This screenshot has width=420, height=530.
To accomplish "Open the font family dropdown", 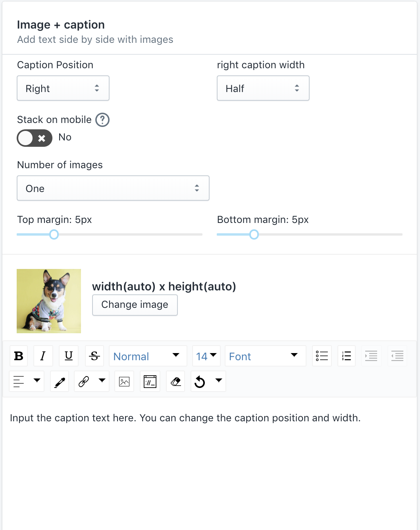I will (x=265, y=356).
